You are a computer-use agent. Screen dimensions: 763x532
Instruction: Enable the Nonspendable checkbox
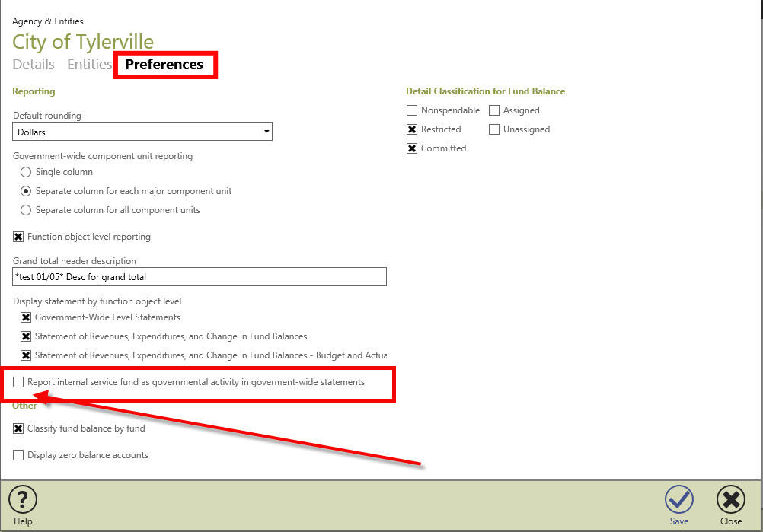point(412,110)
